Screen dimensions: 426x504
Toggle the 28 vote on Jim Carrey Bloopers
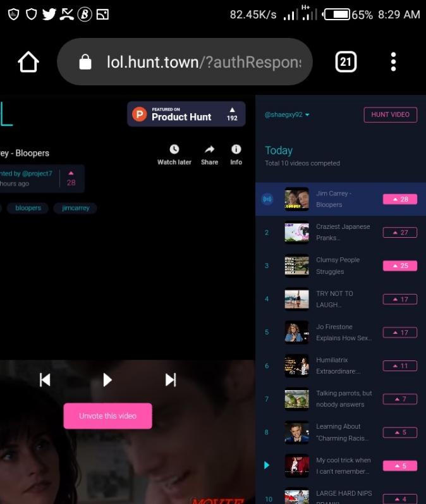pos(400,199)
